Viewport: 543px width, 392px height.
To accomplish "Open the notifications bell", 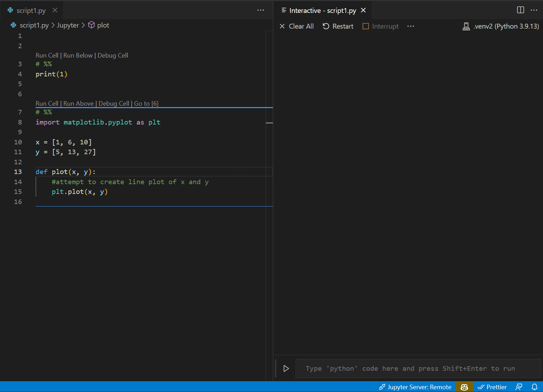I will point(535,387).
